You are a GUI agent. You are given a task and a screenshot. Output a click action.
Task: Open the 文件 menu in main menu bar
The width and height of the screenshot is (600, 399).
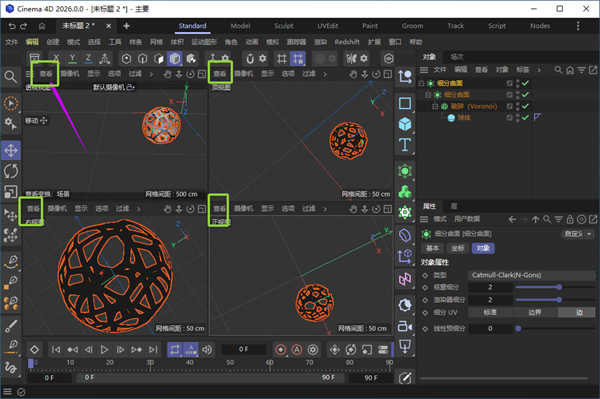tap(11, 42)
